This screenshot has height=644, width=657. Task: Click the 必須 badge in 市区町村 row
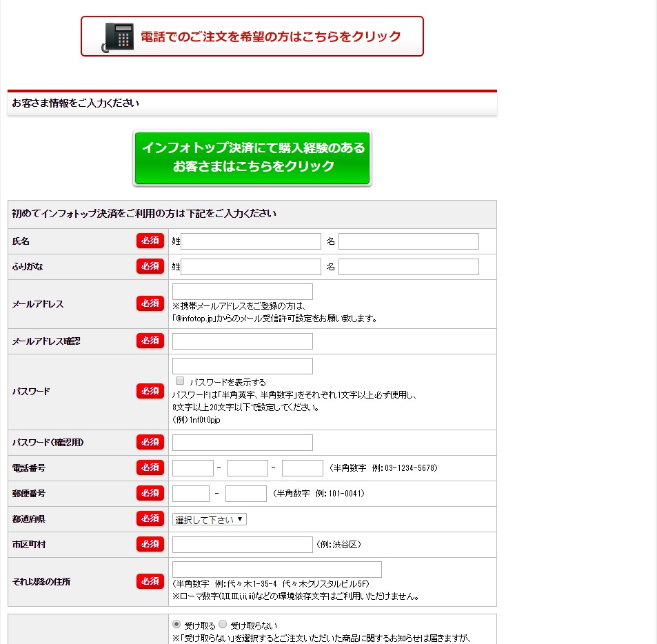150,544
